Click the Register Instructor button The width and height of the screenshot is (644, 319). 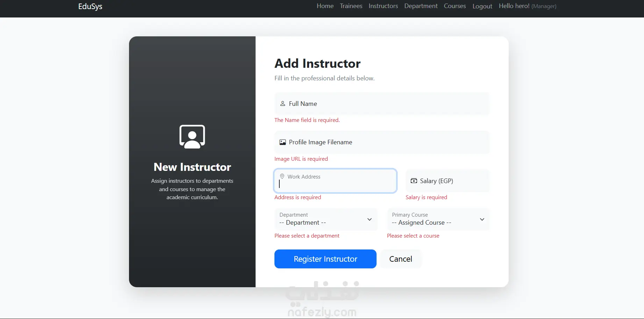tap(325, 259)
